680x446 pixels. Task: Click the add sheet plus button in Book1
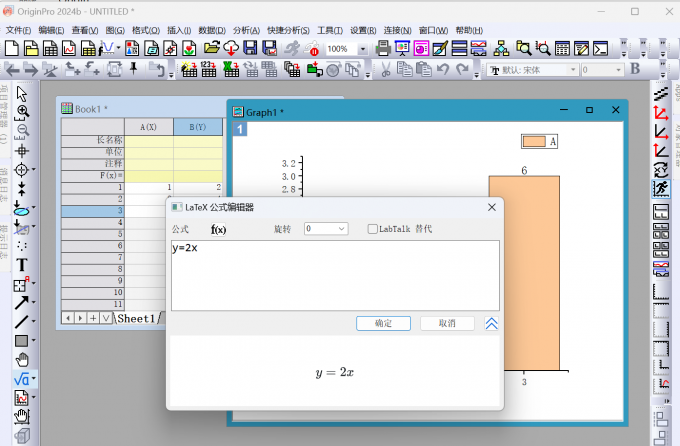point(93,318)
